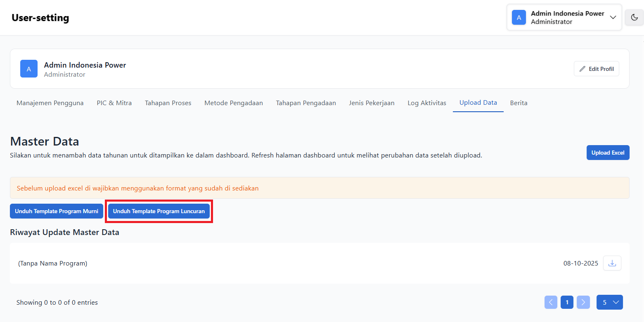
Task: Click the blue avatar in the top header
Action: (x=519, y=17)
